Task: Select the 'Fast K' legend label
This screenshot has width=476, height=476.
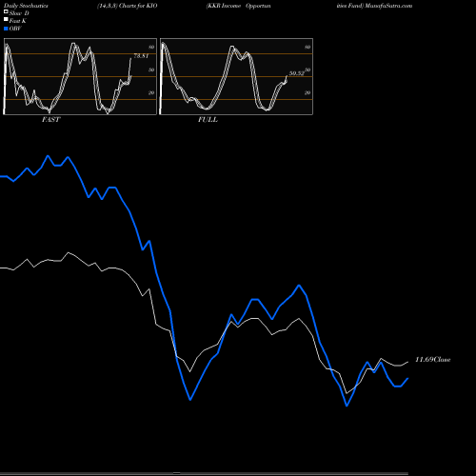Action: point(18,21)
